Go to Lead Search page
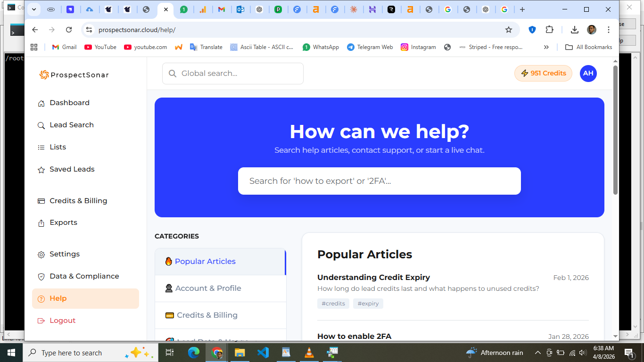The width and height of the screenshot is (644, 362). pos(72,125)
